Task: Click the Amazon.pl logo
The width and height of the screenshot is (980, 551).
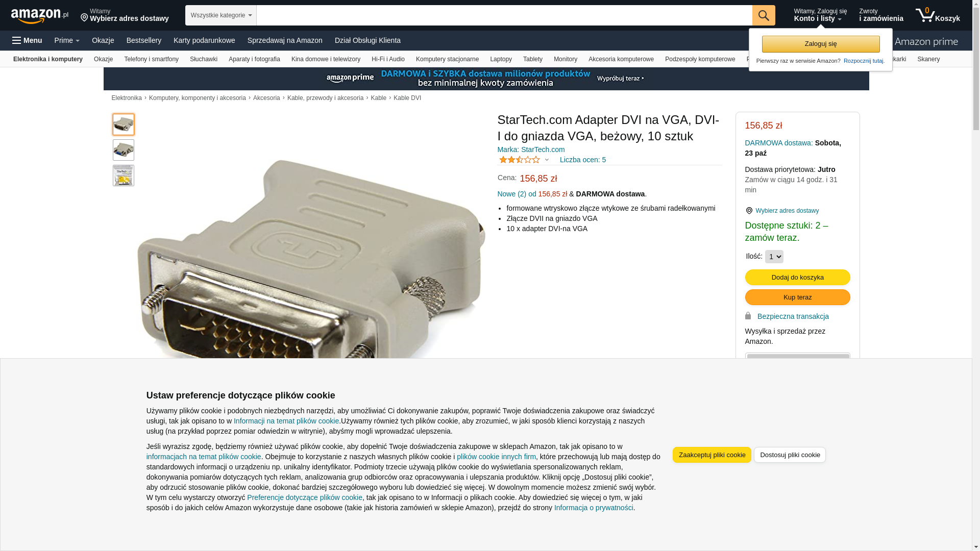Action: pos(40,16)
